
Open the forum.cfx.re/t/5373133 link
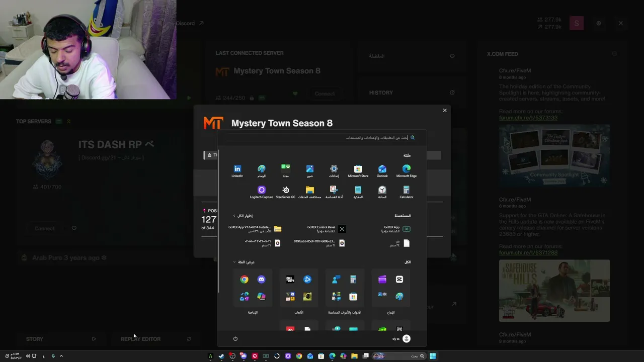pos(528,118)
